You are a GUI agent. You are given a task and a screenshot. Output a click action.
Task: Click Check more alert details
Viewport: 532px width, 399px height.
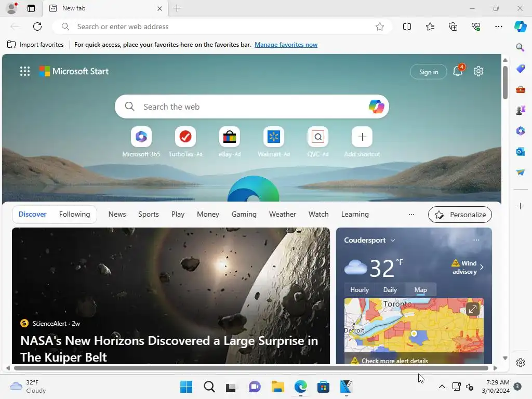395,361
